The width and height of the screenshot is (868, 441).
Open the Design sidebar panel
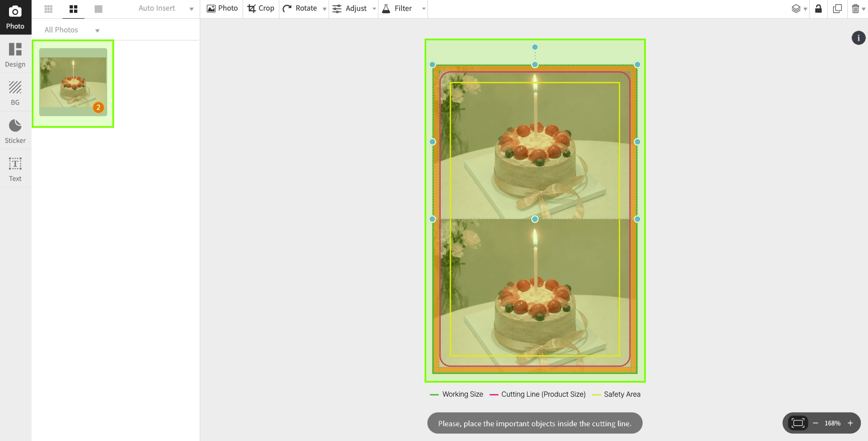tap(15, 55)
